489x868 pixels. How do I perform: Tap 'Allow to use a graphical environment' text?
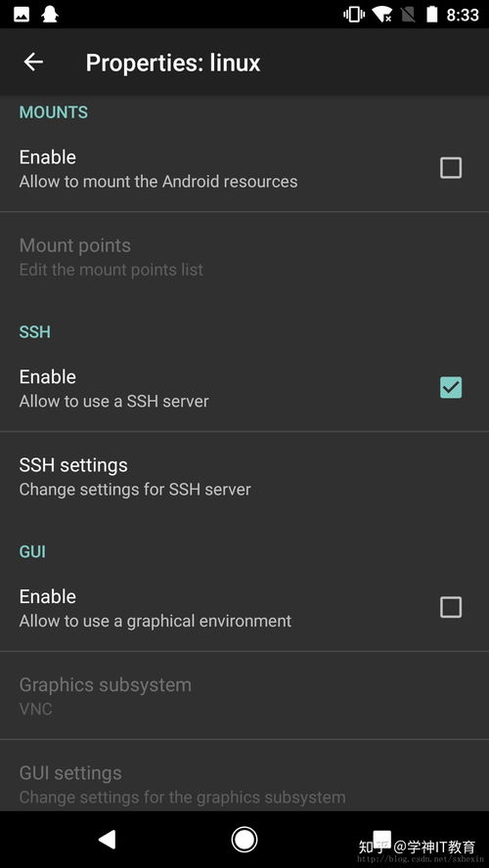156,621
